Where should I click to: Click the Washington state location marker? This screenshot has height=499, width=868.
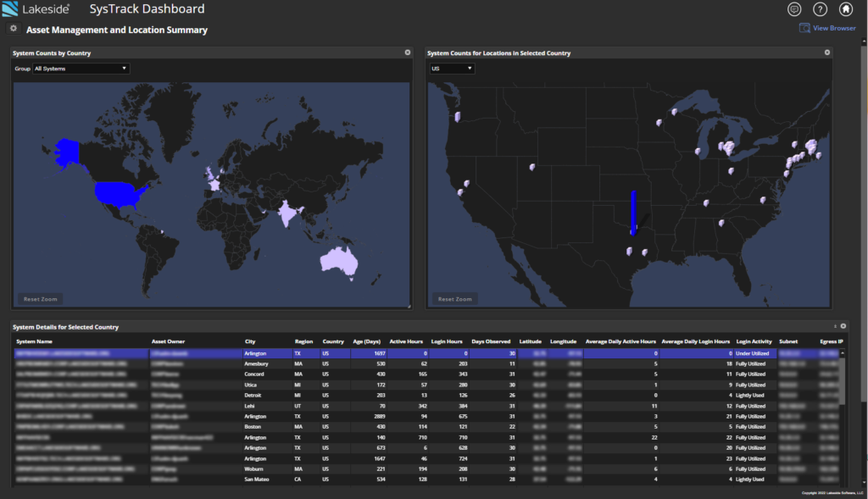[x=458, y=117]
